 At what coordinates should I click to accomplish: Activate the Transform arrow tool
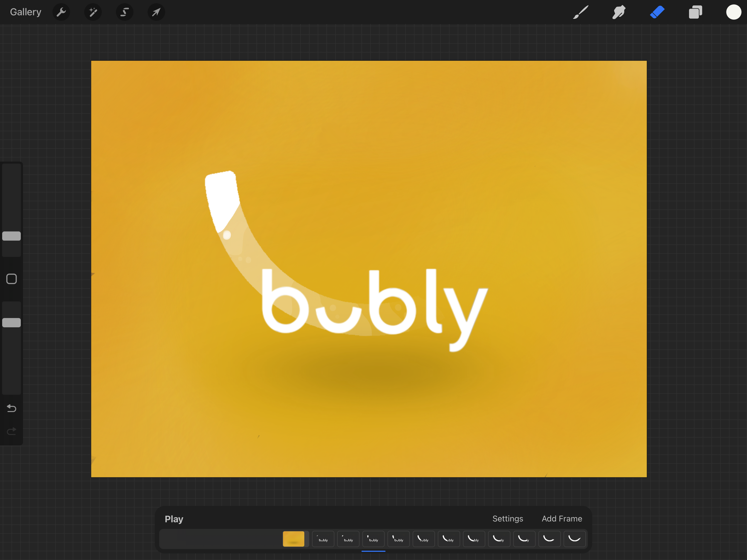156,12
